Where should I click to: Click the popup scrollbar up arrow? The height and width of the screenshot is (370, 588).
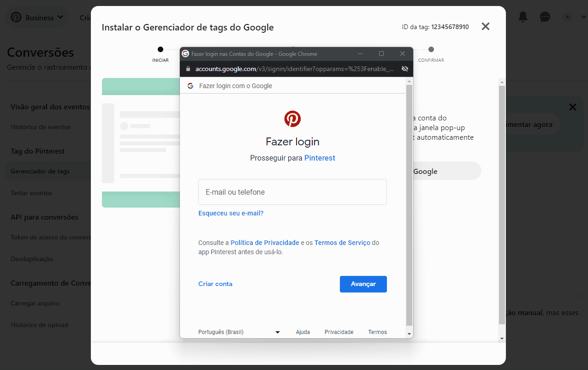pyautogui.click(x=409, y=81)
